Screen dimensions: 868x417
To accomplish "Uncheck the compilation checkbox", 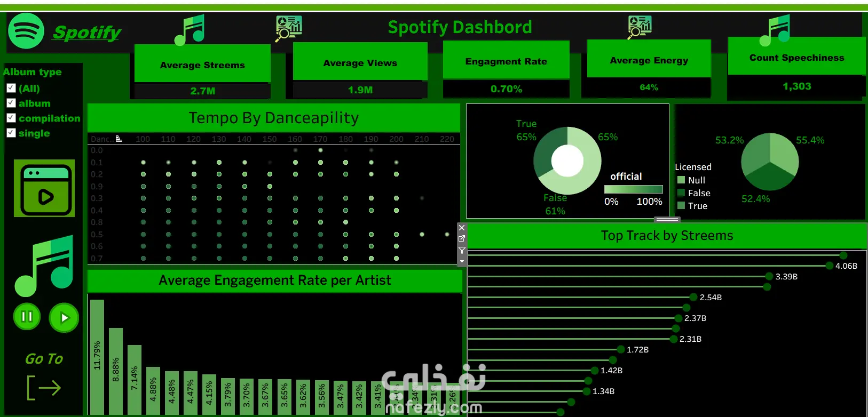I will pyautogui.click(x=11, y=118).
